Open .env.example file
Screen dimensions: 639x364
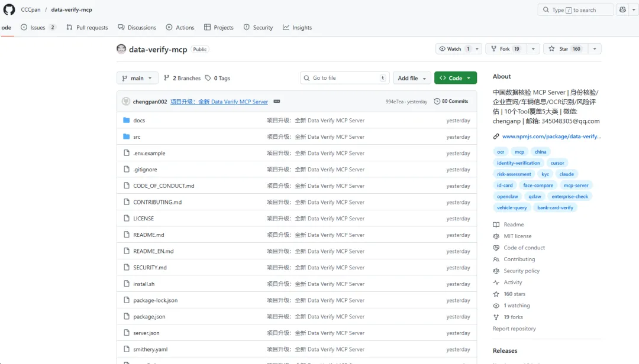pyautogui.click(x=149, y=153)
